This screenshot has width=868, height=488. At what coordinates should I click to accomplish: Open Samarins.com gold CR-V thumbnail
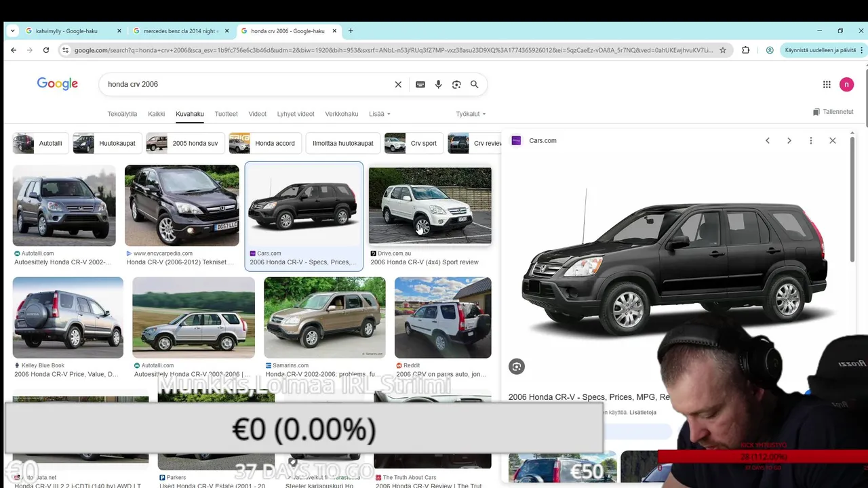(325, 317)
